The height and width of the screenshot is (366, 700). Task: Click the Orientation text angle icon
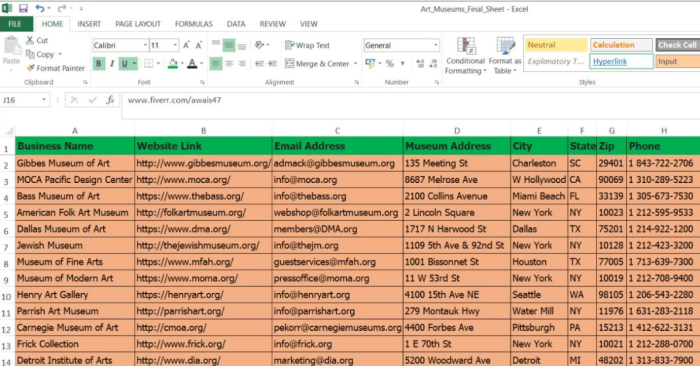pos(259,45)
